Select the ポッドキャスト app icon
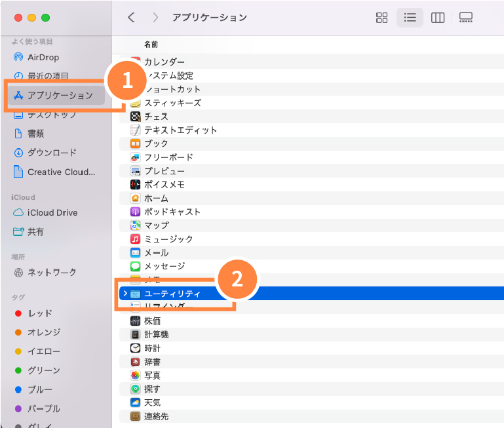Image resolution: width=504 pixels, height=428 pixels. [135, 212]
